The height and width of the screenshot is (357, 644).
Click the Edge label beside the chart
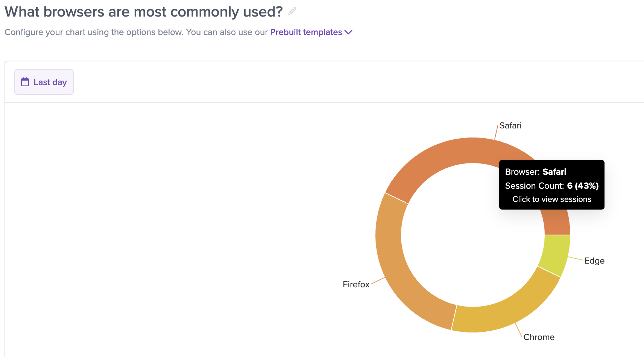pyautogui.click(x=594, y=261)
